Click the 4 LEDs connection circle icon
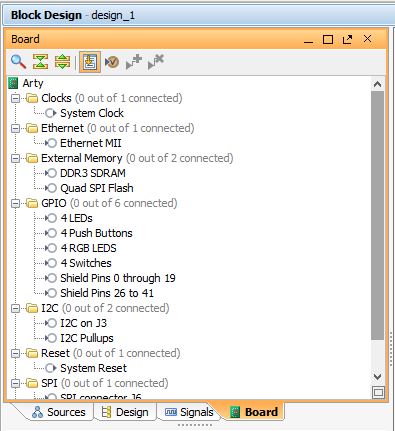This screenshot has width=395, height=431. pyautogui.click(x=51, y=218)
